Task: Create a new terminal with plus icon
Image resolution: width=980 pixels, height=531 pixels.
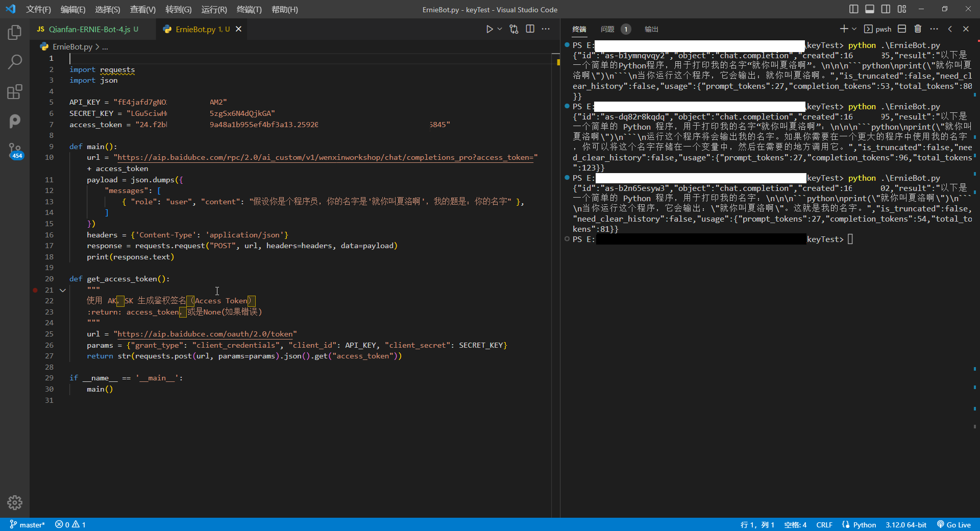Action: (x=844, y=29)
